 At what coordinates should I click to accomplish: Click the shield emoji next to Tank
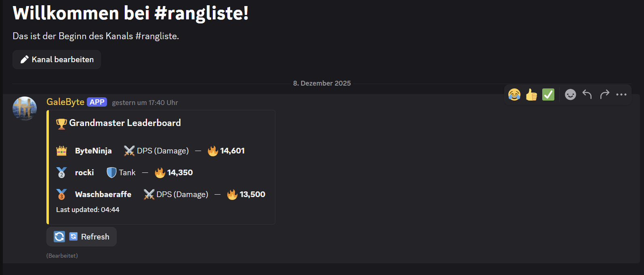(x=111, y=173)
